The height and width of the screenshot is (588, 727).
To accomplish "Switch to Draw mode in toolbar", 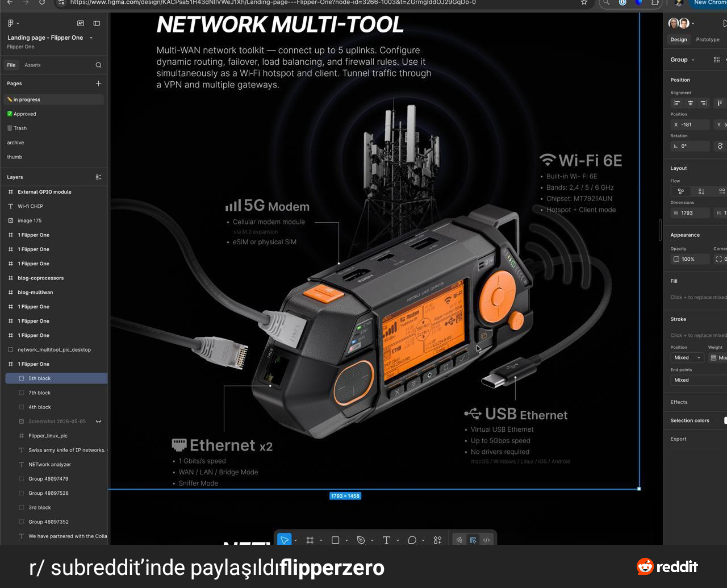I will tap(459, 540).
